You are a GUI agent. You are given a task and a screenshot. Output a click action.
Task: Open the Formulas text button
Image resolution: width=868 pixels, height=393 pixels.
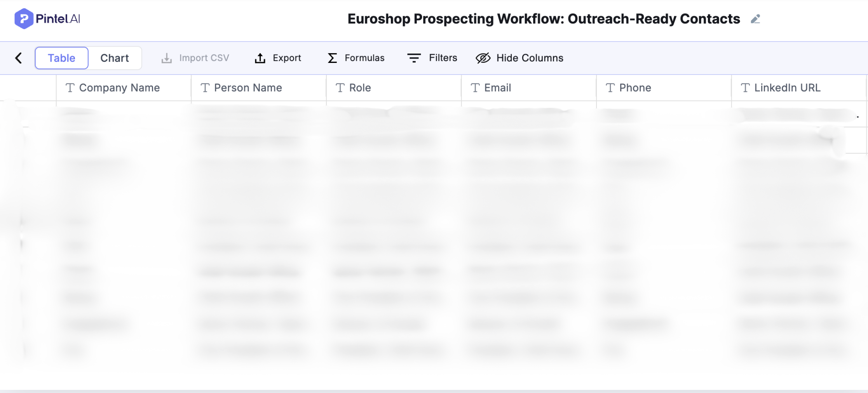(x=364, y=58)
